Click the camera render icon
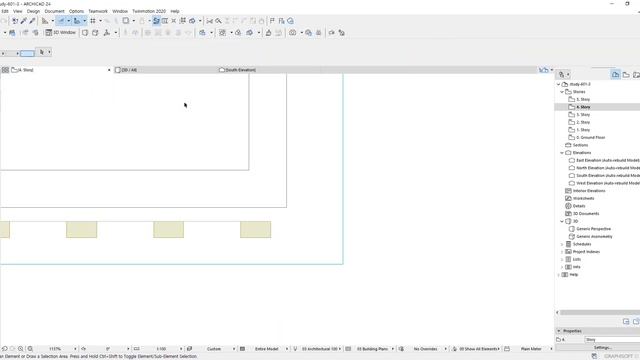Image resolution: width=640 pixels, height=360 pixels. [293, 33]
